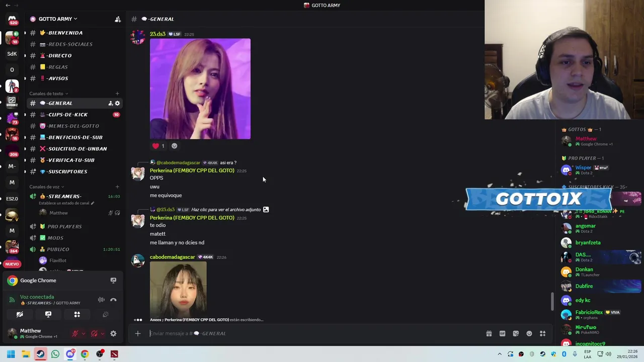Viewport: 644px width, 362px height.
Task: Open cabodemadagascar's posted image thumbnail
Action: (178, 288)
